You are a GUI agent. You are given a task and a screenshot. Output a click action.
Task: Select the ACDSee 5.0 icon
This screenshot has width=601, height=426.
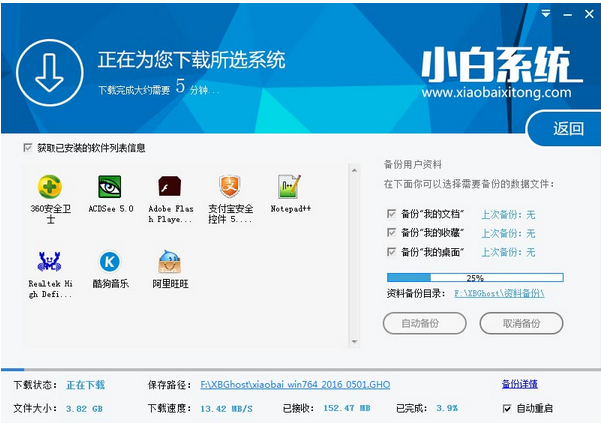click(110, 187)
